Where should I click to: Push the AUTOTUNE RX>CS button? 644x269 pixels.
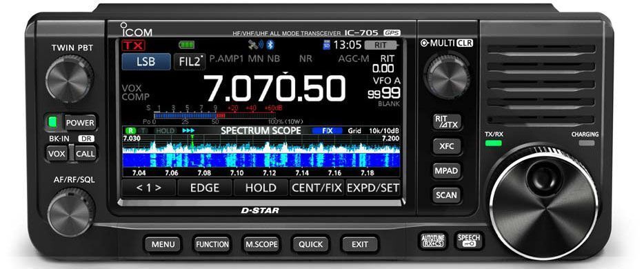pos(433,241)
